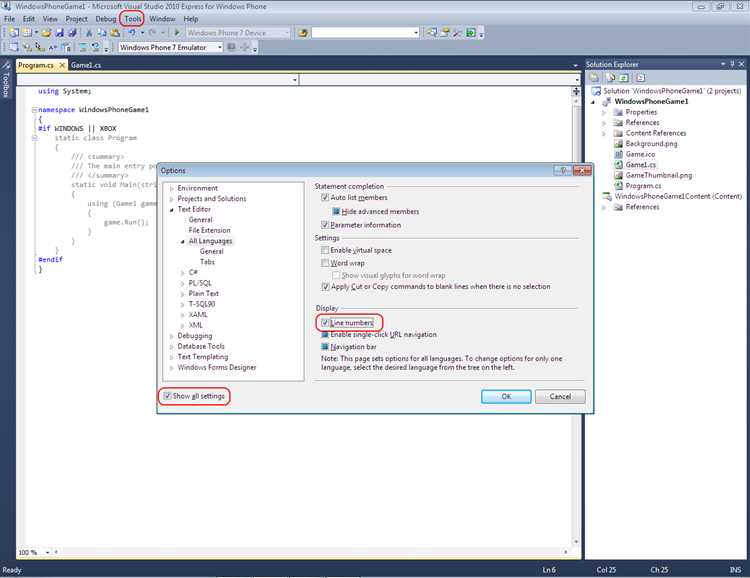750x578 pixels.
Task: Click the Undo arrow icon
Action: (x=132, y=33)
